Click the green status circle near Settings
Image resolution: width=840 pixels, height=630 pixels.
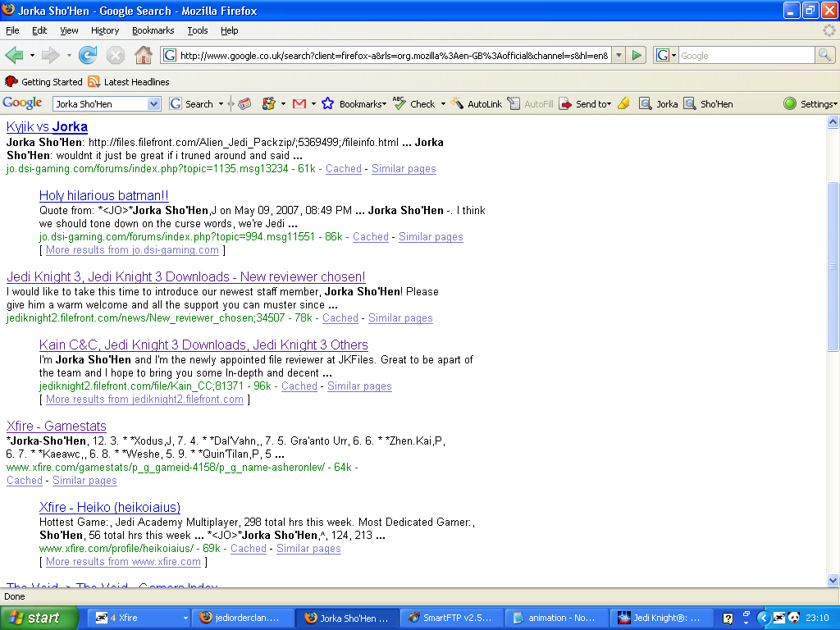790,104
